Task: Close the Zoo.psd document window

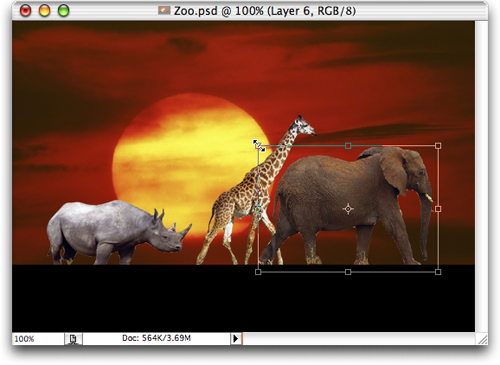Action: [x=25, y=11]
